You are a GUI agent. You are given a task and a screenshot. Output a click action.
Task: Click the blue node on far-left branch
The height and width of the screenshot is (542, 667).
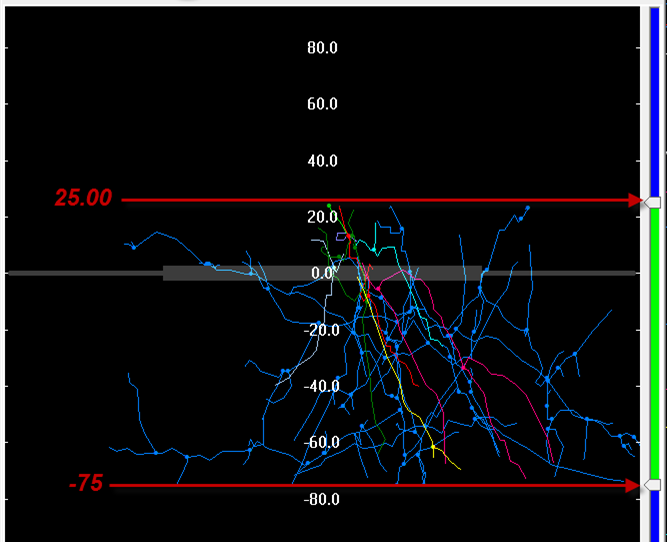[133, 246]
